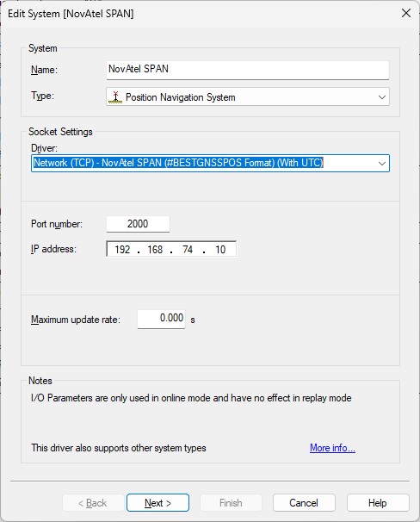Open the More info link
Screen dimensions: 420x522
click(332, 448)
